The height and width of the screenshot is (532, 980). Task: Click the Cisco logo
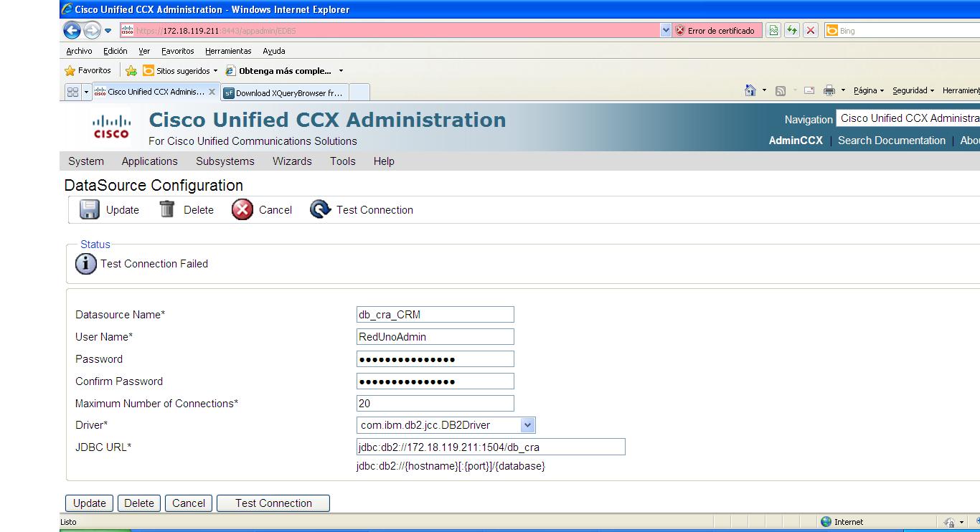pyautogui.click(x=111, y=127)
